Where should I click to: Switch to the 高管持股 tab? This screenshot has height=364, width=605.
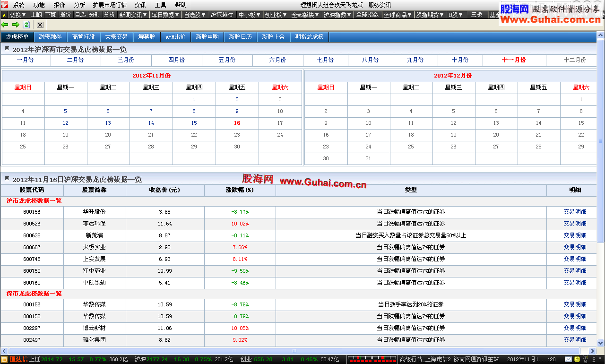point(83,37)
